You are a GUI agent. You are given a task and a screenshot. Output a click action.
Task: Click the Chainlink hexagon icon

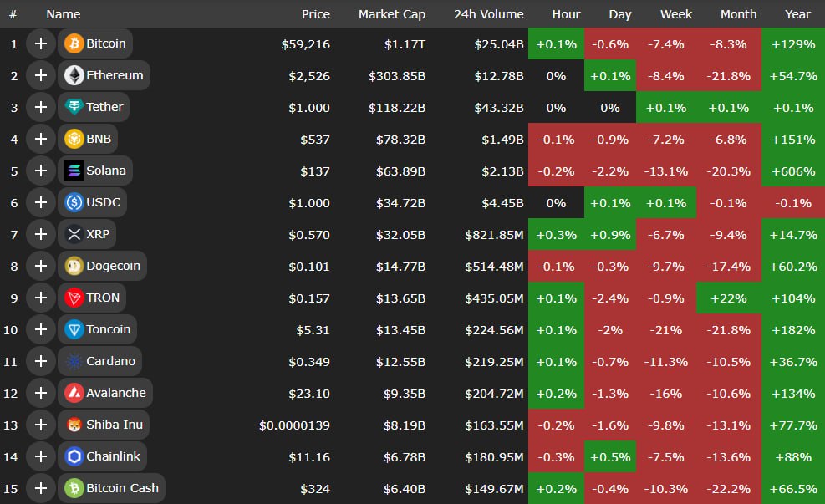coord(74,456)
